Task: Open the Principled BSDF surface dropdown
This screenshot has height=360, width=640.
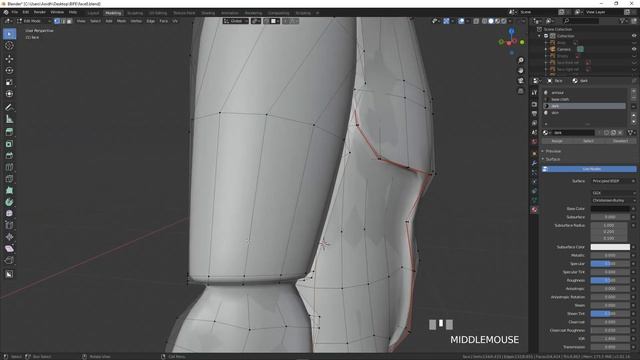Action: 613,181
